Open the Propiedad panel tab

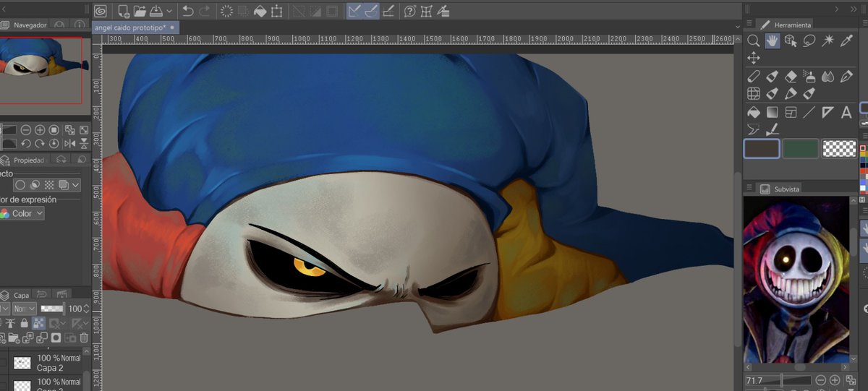24,160
